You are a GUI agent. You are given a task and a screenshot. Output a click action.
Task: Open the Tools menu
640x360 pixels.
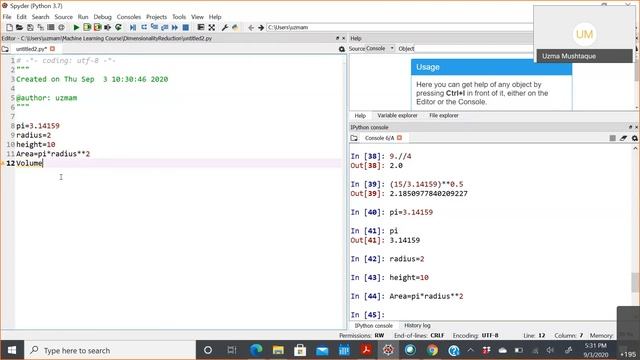[x=179, y=17]
